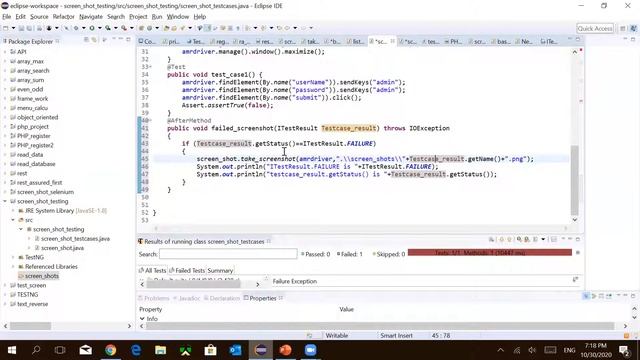Click the Save toolbar icon
The height and width of the screenshot is (360, 640).
tap(21, 28)
